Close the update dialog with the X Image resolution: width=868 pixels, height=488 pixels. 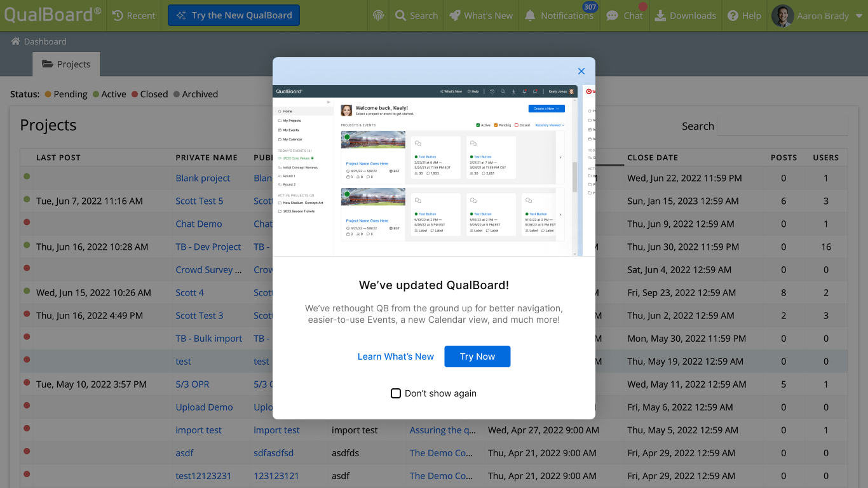pos(581,72)
